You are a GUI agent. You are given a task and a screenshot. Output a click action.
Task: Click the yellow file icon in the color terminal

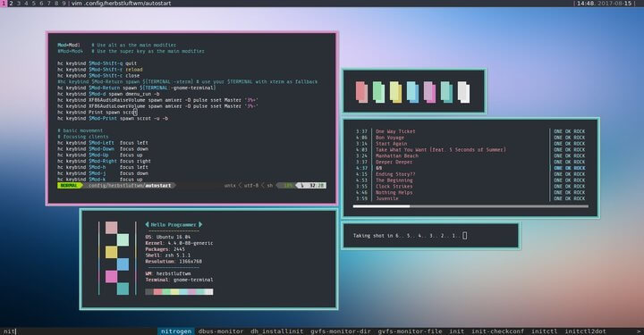[395, 92]
